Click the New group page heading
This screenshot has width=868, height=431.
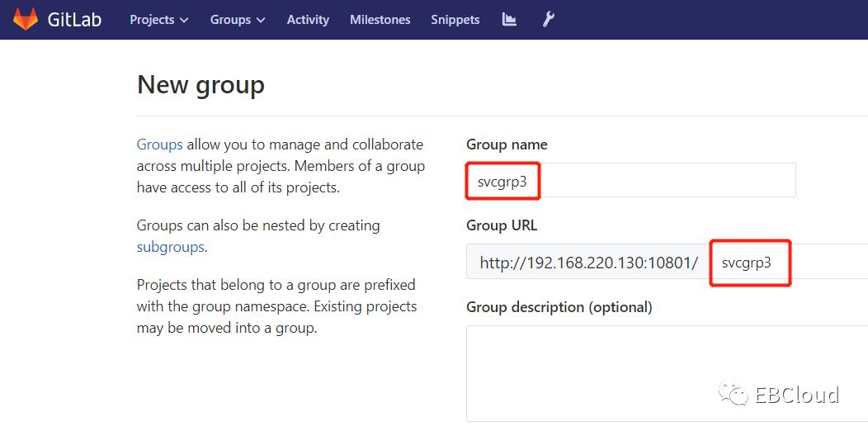tap(200, 85)
